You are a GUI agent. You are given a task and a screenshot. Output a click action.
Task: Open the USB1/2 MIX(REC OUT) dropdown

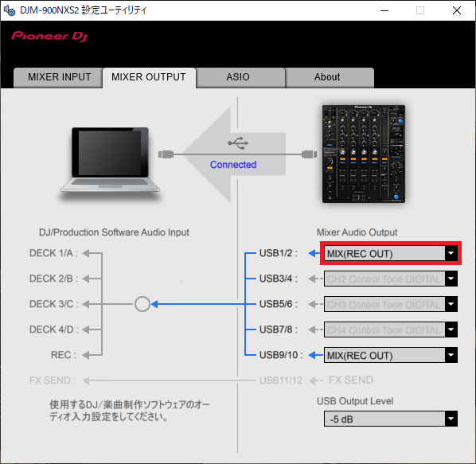[x=390, y=253]
